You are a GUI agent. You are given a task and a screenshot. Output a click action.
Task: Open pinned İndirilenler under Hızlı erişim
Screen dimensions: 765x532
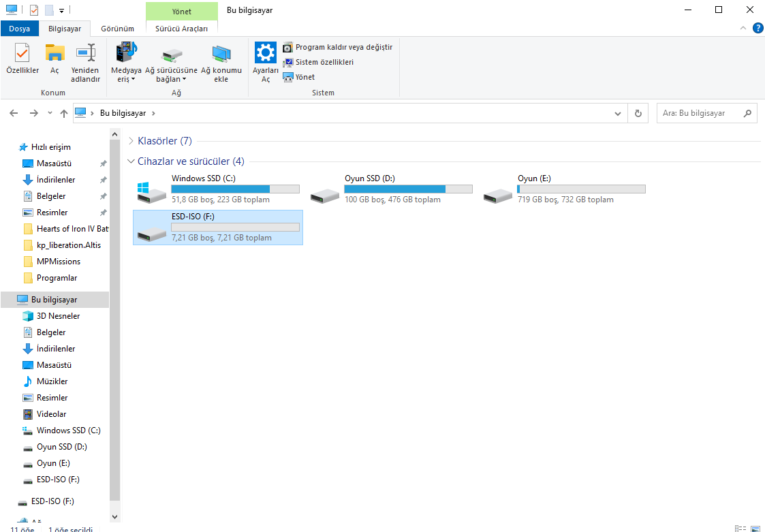56,180
